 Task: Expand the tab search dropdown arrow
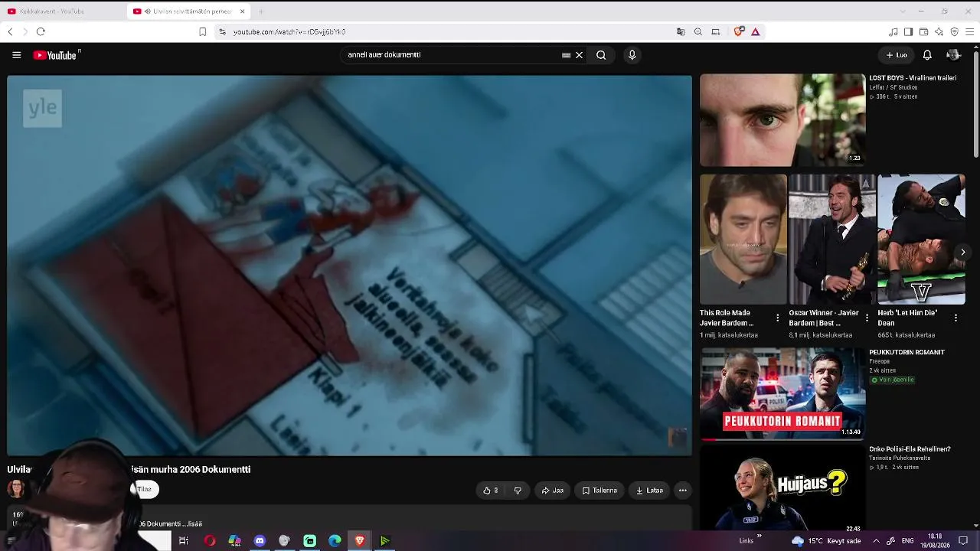pyautogui.click(x=903, y=11)
